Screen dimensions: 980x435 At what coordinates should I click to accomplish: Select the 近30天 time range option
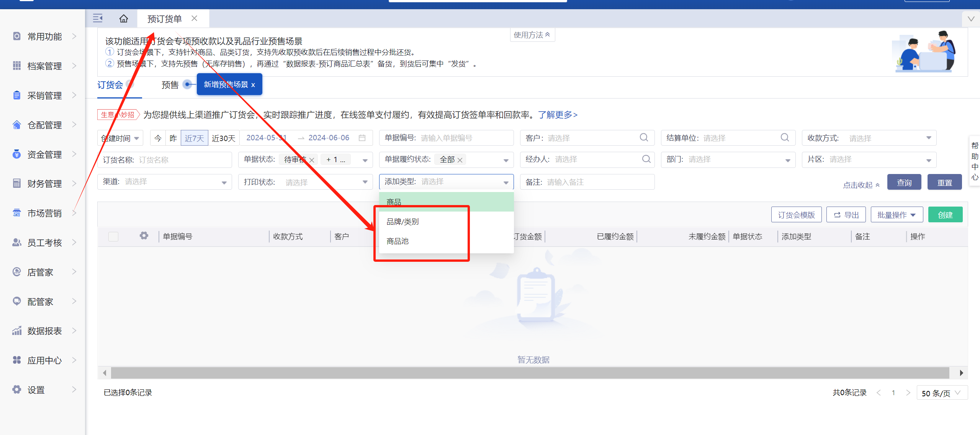224,138
